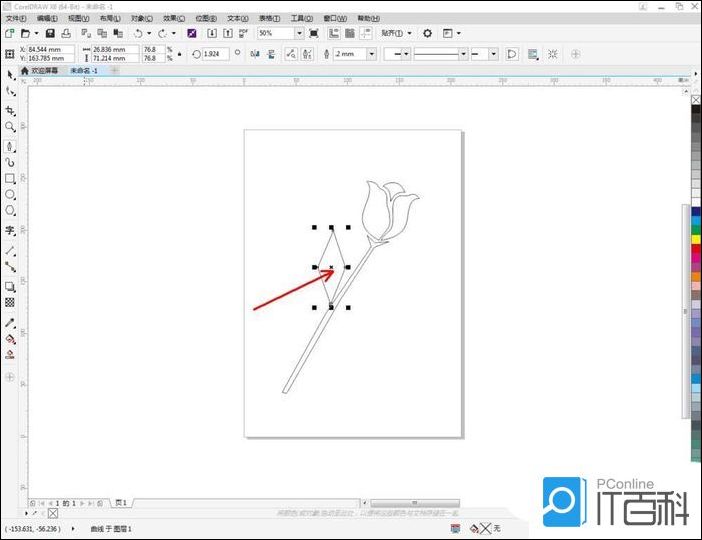Add a new document tab with plus
Screen dimensions: 702x540
tap(115, 71)
